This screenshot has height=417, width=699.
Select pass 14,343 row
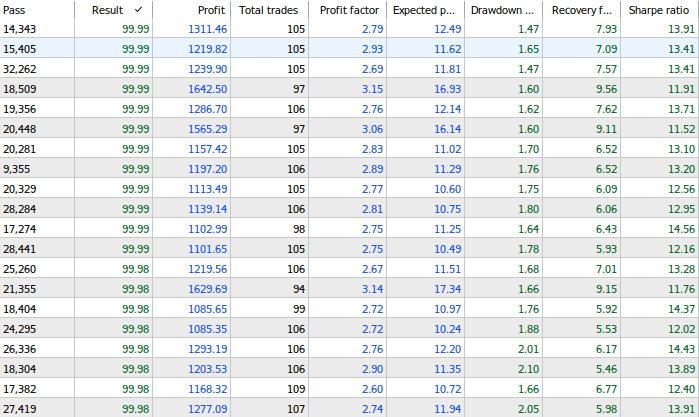point(350,29)
